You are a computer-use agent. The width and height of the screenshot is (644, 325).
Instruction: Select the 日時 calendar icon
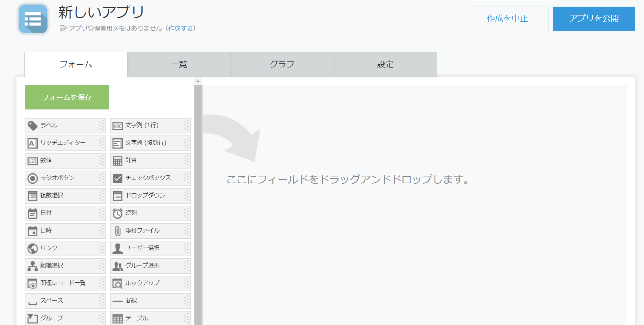point(33,231)
